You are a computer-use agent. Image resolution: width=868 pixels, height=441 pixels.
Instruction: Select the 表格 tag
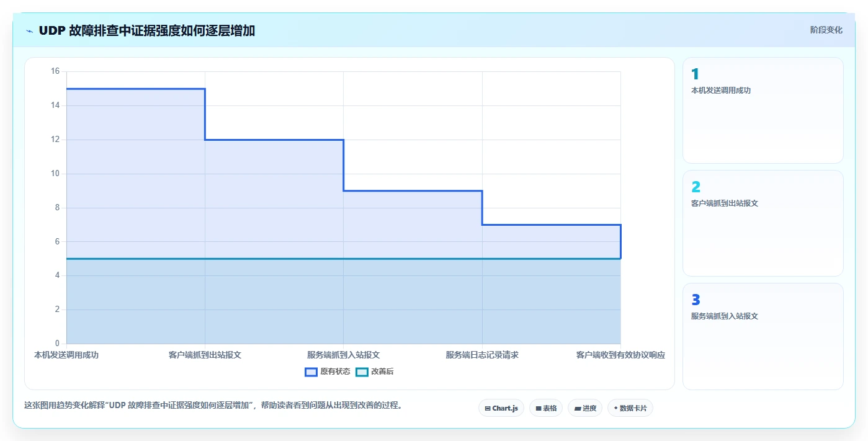546,408
